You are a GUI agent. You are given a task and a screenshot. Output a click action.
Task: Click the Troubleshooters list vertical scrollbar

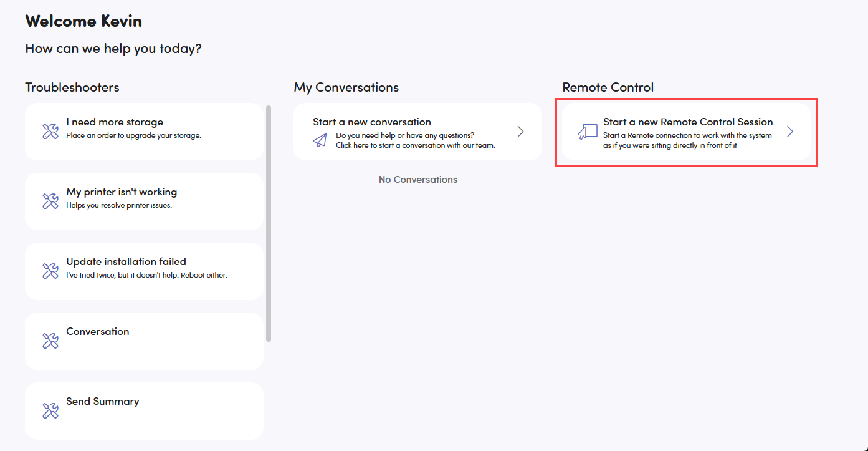[x=269, y=223]
